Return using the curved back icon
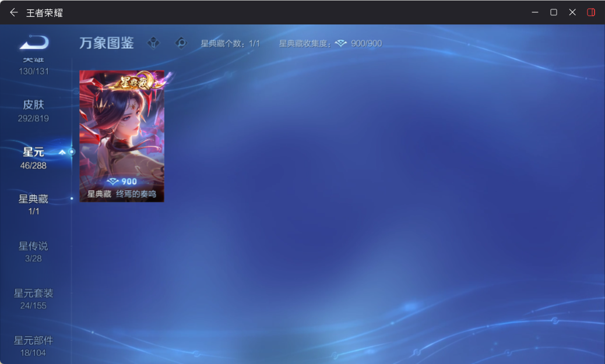 (34, 42)
